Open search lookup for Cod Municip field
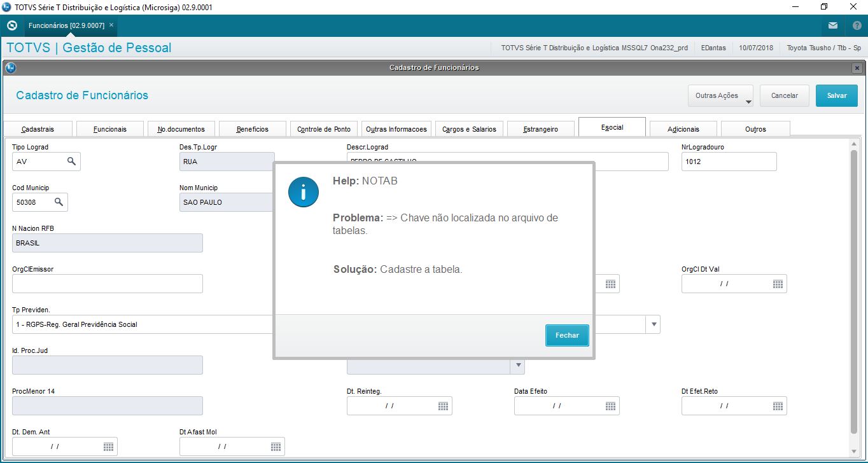This screenshot has height=463, width=868. (59, 202)
